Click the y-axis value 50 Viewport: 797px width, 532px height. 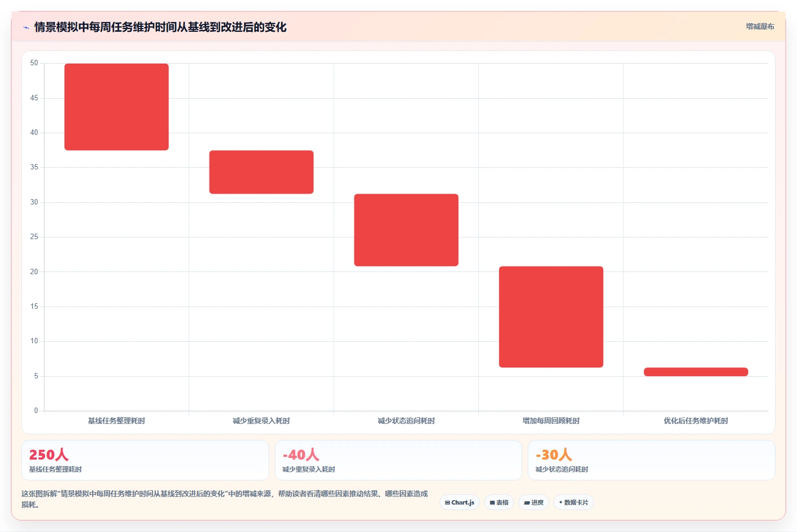click(34, 63)
